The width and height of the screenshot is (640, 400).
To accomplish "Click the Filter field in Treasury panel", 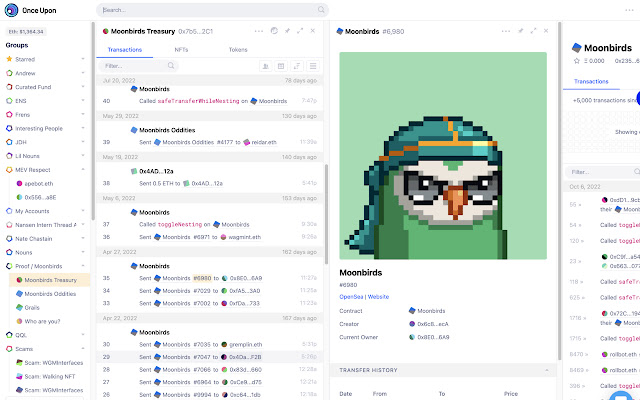I will [x=138, y=66].
